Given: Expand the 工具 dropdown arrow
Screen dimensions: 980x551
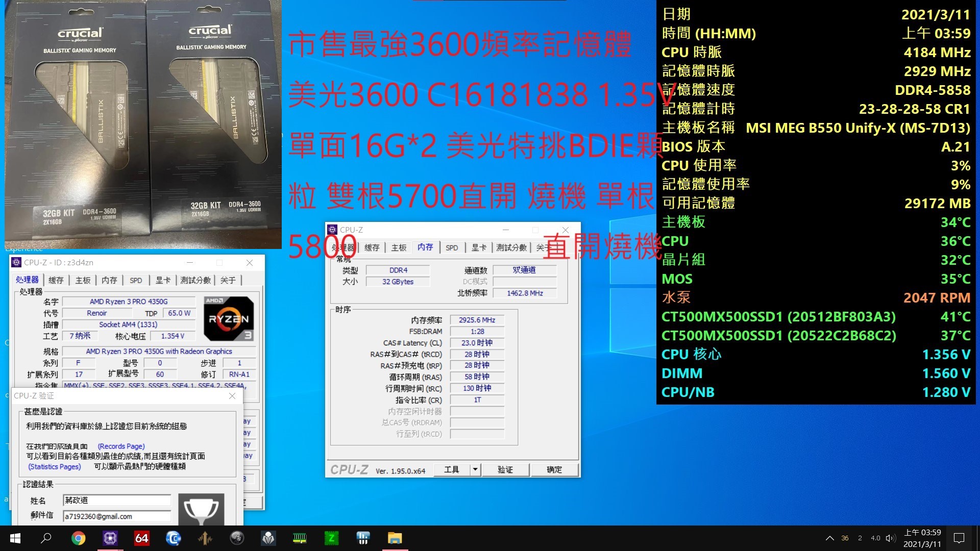Looking at the screenshot, I should point(475,469).
